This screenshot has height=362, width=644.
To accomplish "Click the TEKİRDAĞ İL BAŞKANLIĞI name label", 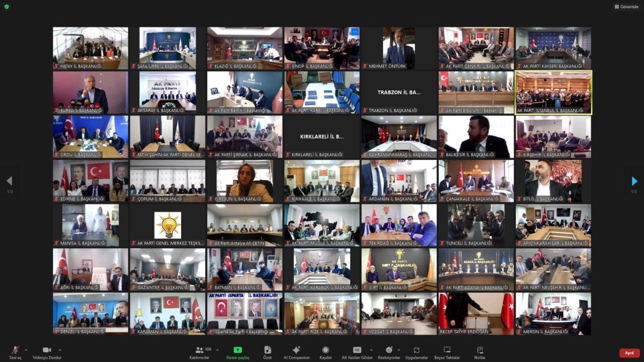I will click(x=393, y=243).
